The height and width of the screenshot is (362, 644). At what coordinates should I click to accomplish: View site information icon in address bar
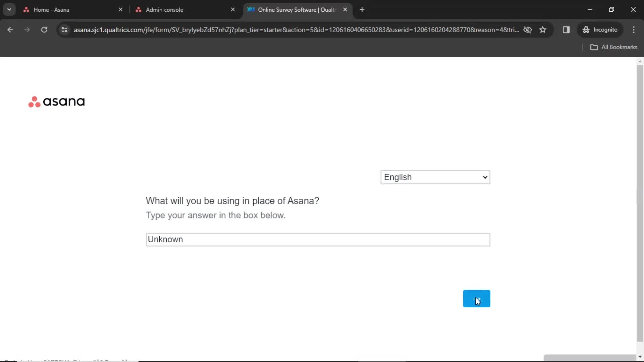[x=64, y=30]
